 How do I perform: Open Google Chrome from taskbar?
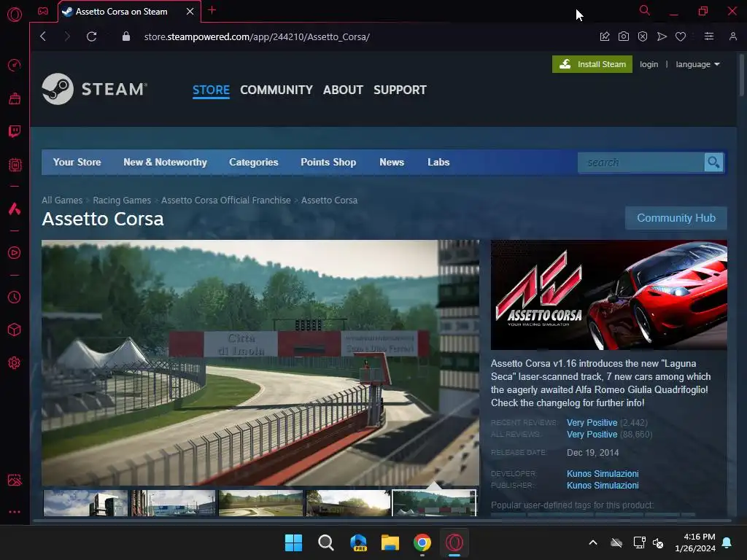coord(422,542)
